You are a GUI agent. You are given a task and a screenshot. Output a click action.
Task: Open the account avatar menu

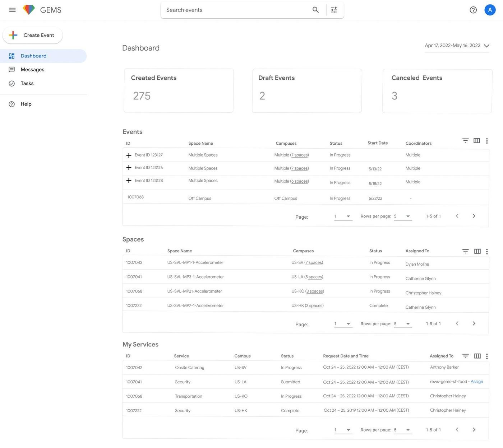[x=490, y=10]
